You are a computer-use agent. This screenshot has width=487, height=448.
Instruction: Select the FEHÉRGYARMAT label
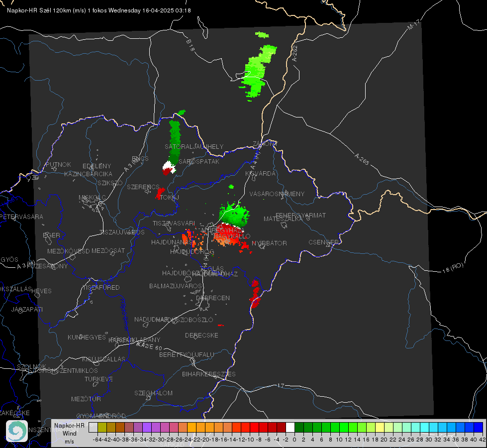300,215
